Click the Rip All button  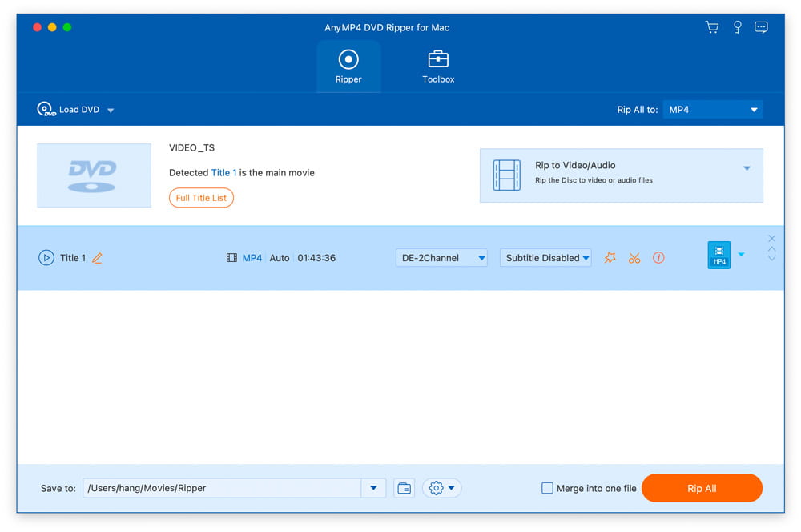coord(702,488)
